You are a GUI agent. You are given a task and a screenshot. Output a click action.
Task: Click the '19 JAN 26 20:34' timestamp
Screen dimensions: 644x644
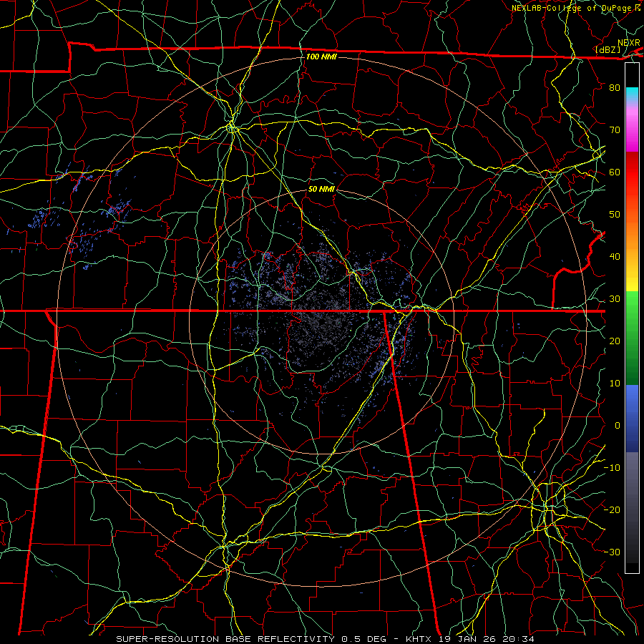485,639
